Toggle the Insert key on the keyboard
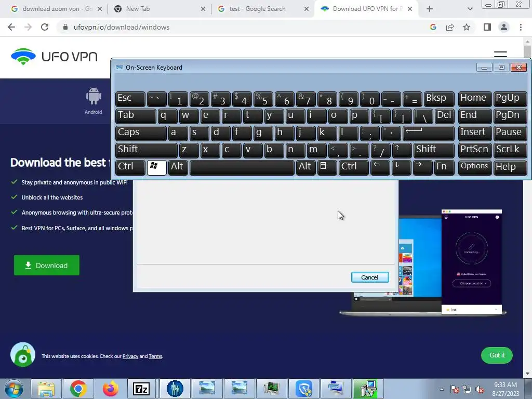The width and height of the screenshot is (532, 399). tap(475, 134)
